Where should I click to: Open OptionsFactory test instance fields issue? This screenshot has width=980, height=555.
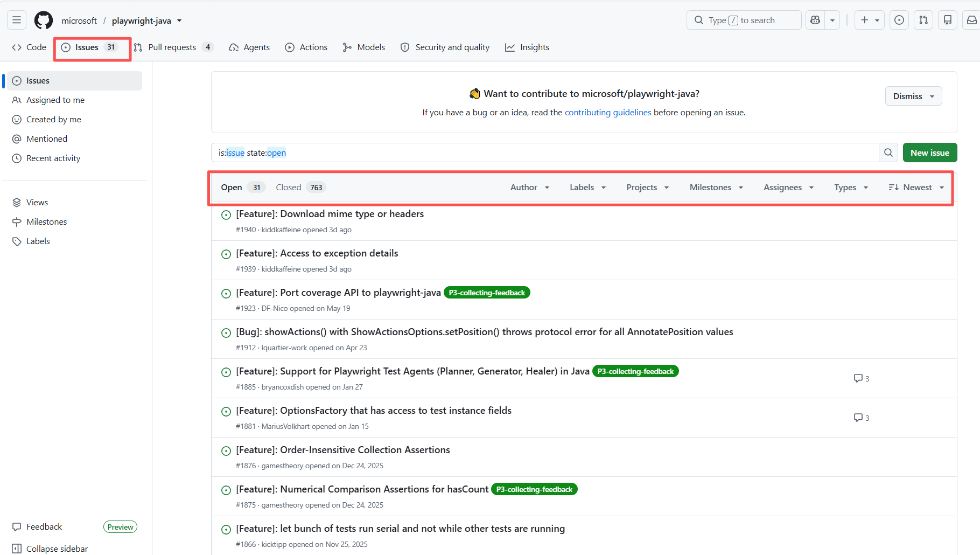374,411
